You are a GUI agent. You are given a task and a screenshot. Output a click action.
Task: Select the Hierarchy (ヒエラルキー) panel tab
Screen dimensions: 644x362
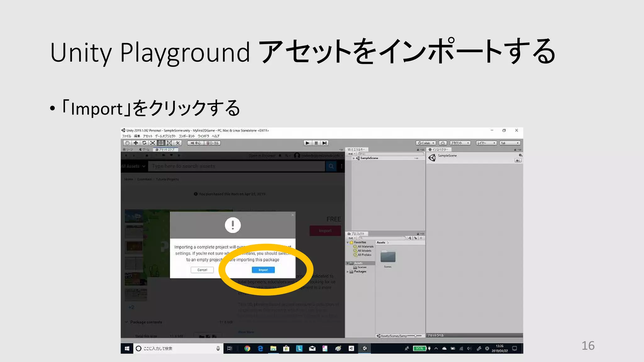click(x=357, y=150)
